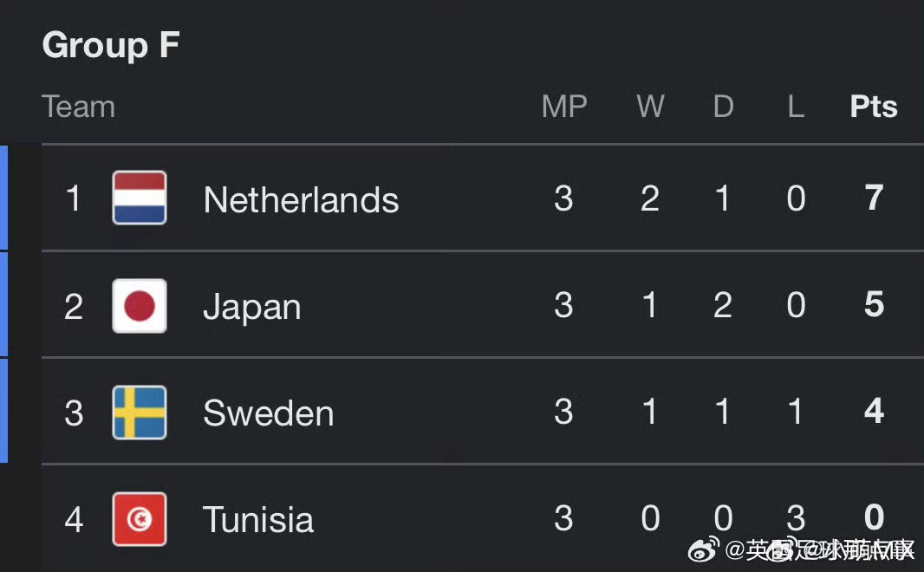Open the Tunisia team link

tap(258, 520)
